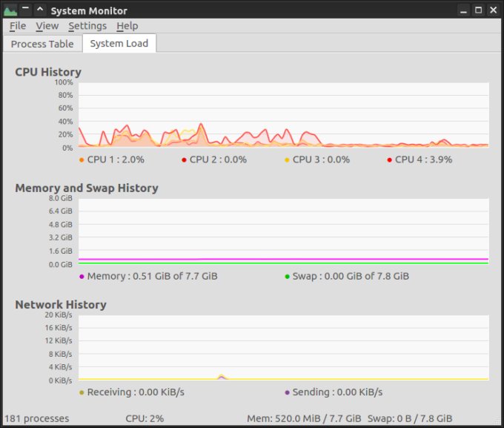Image resolution: width=504 pixels, height=428 pixels.
Task: Open the Settings menu
Action: click(87, 26)
